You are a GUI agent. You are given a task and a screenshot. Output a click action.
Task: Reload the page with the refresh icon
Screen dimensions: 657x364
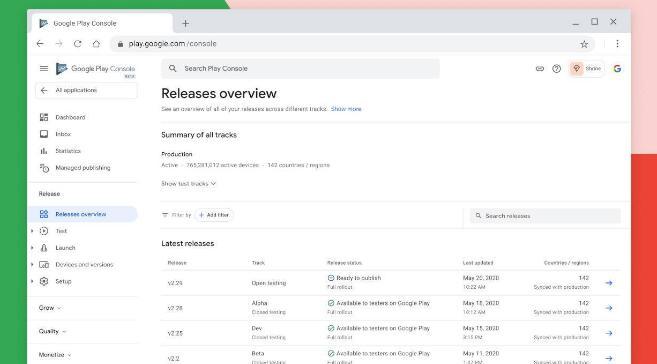point(78,44)
